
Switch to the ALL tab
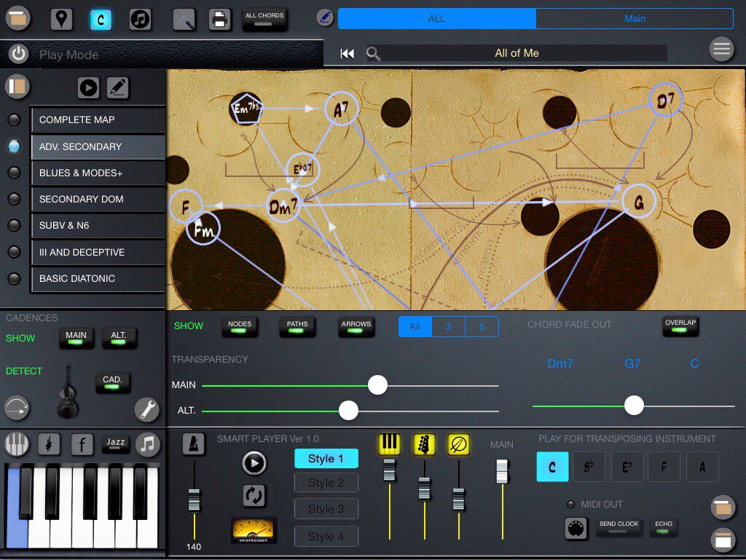point(437,18)
